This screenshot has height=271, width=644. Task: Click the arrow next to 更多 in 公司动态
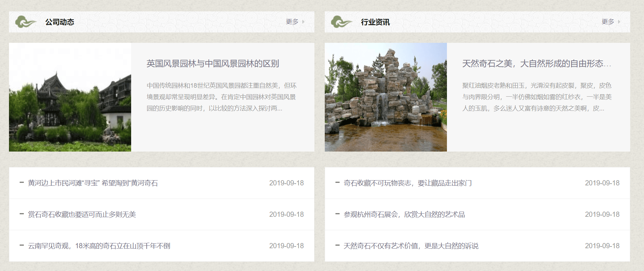pyautogui.click(x=303, y=22)
